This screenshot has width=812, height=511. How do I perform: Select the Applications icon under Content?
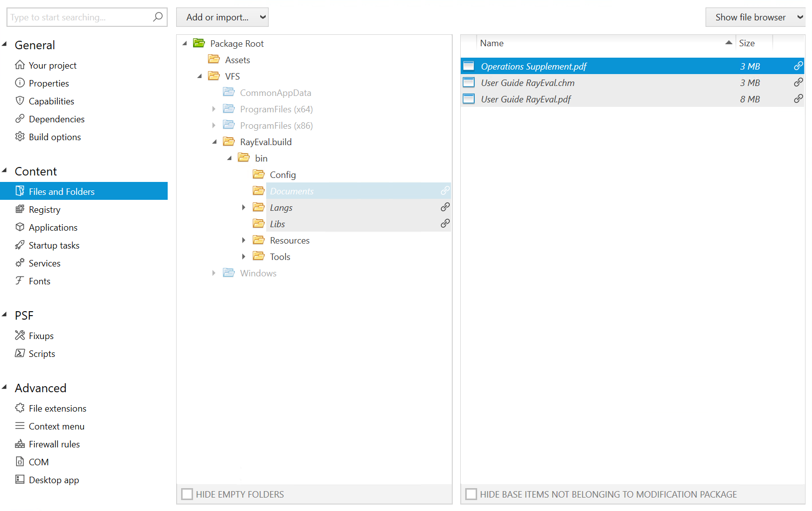pos(20,227)
